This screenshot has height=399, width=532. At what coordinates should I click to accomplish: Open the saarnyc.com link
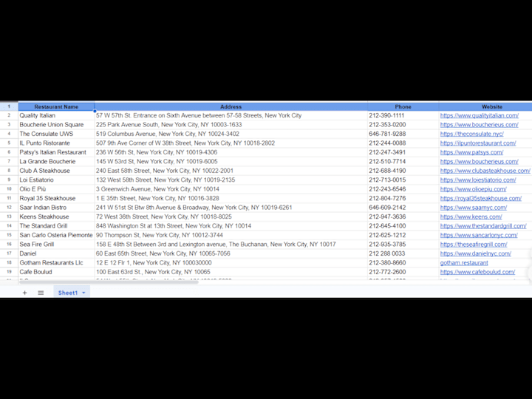474,207
